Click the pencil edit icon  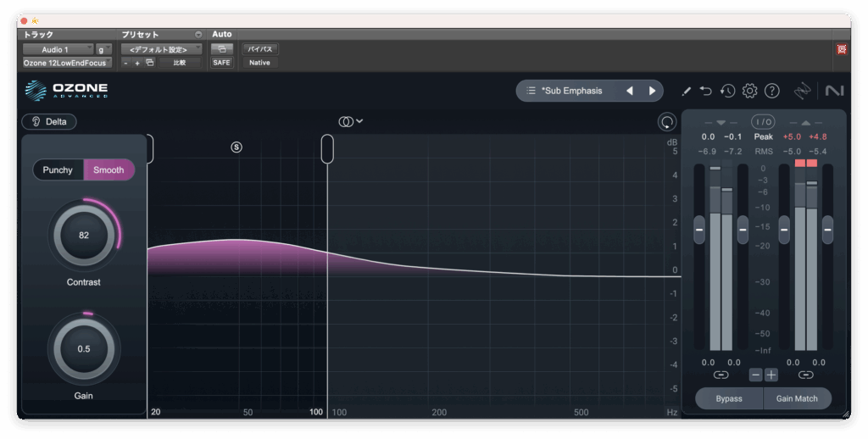pyautogui.click(x=687, y=91)
